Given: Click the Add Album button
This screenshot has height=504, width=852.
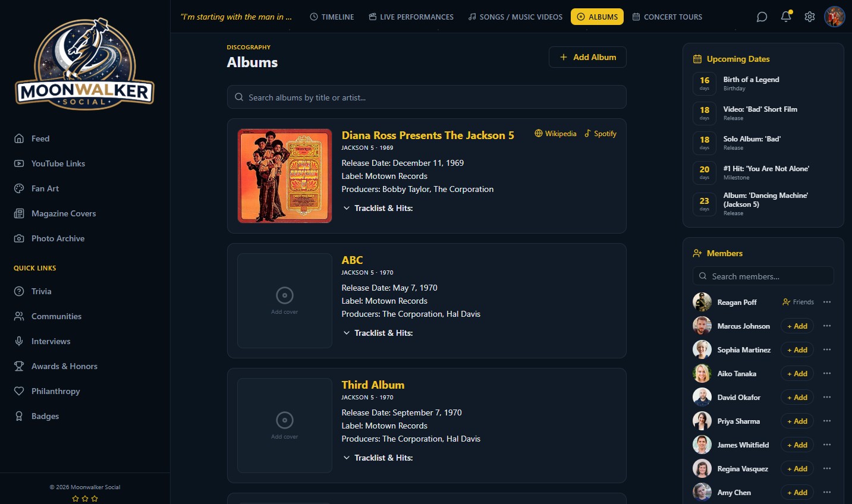Looking at the screenshot, I should [587, 57].
